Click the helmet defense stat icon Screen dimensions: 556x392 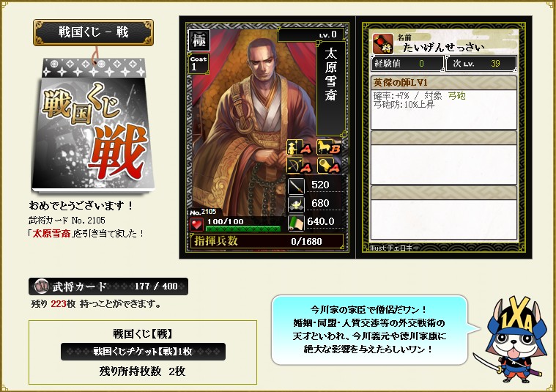pyautogui.click(x=296, y=204)
